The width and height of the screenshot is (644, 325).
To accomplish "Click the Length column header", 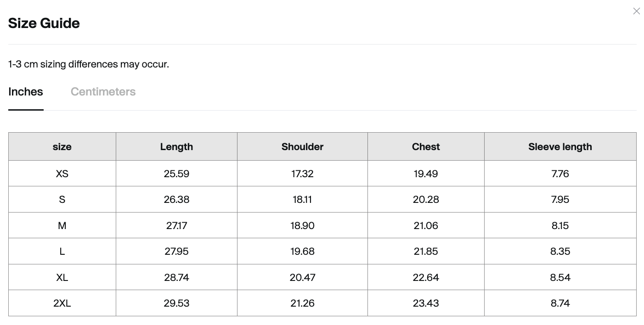I will pyautogui.click(x=176, y=147).
